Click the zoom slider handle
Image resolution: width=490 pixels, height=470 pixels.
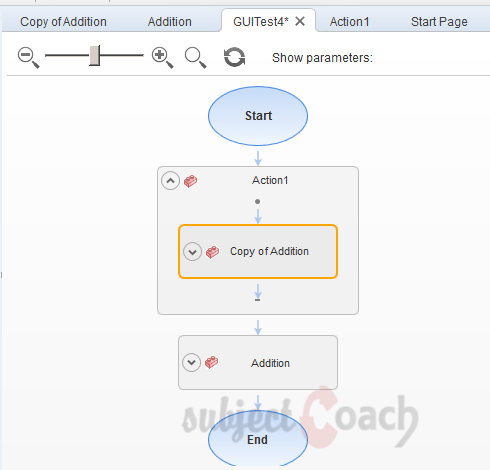coord(95,55)
